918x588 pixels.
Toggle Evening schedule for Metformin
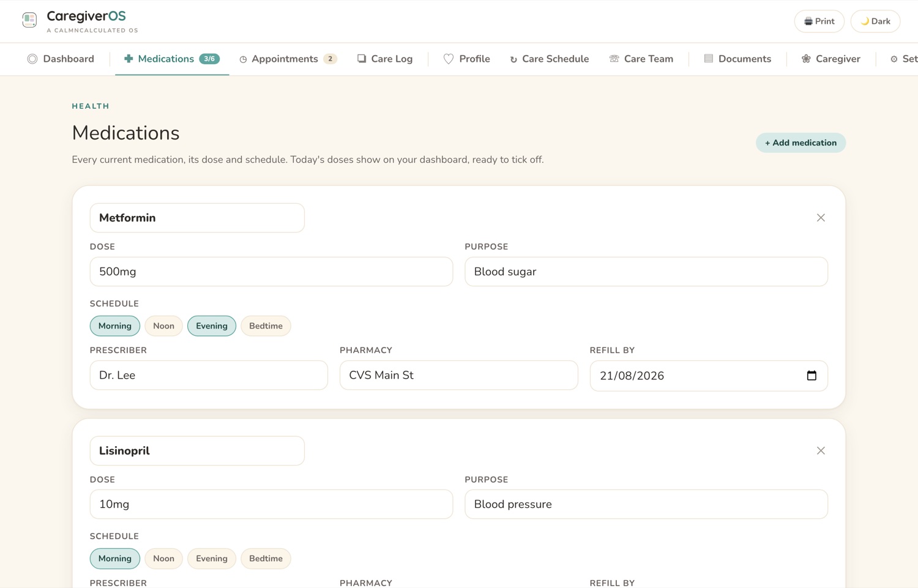click(212, 326)
